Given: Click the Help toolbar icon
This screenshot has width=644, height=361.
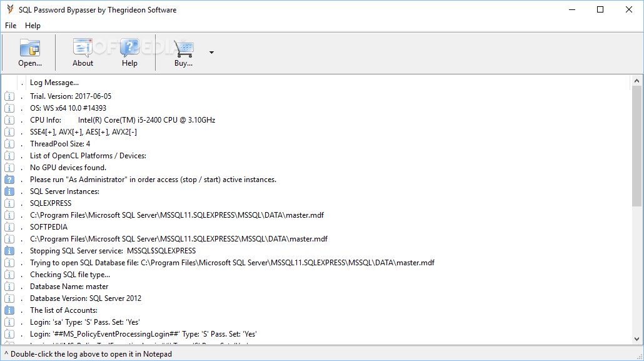Looking at the screenshot, I should click(129, 53).
